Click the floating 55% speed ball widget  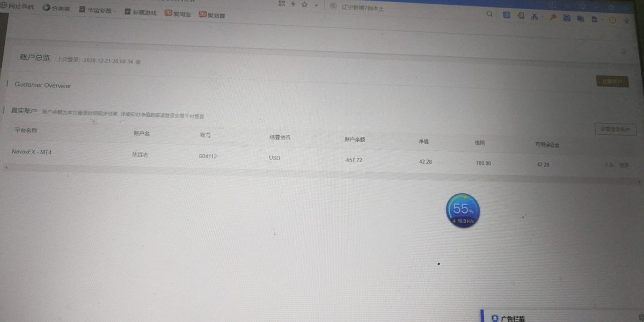tap(463, 211)
